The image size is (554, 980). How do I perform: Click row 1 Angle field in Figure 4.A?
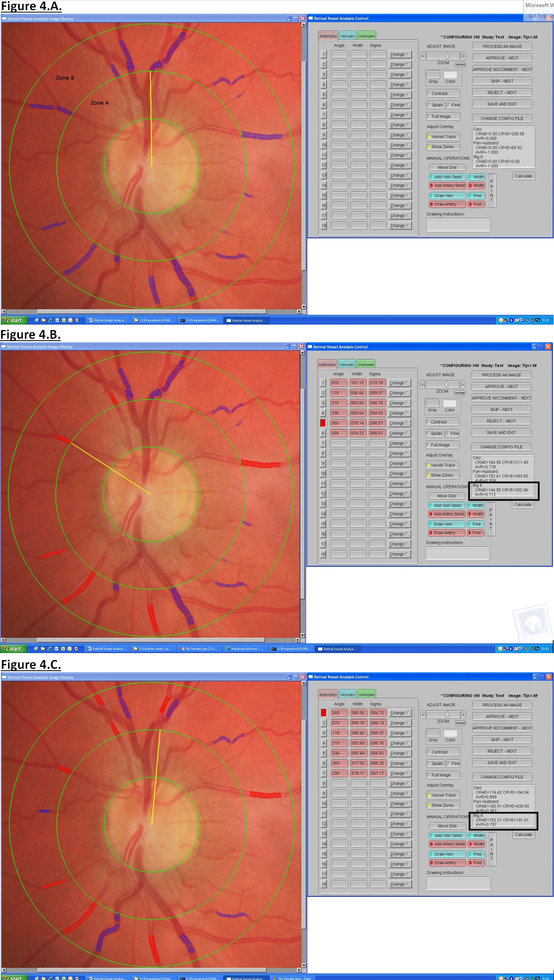[339, 54]
